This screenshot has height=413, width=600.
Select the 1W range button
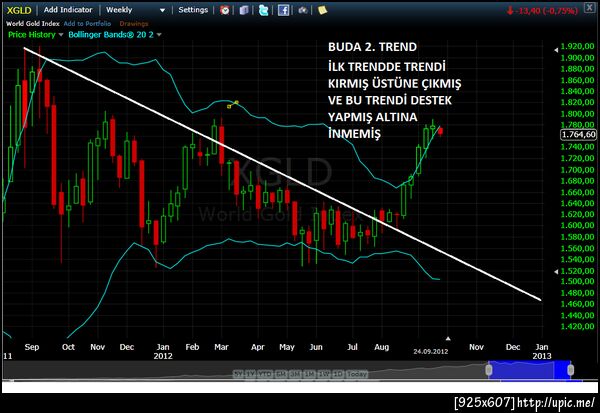[x=324, y=374]
